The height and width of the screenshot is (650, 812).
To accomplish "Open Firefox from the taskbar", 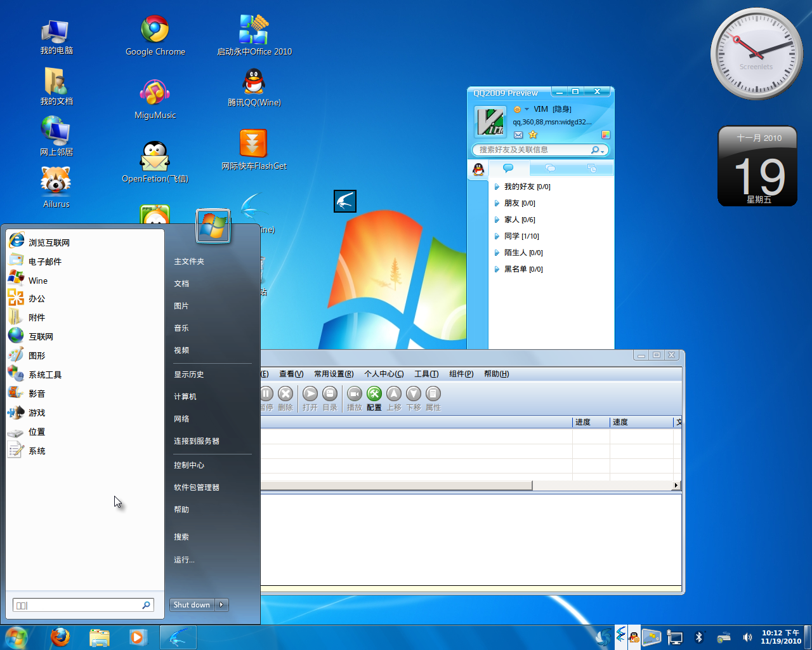I will [x=60, y=637].
